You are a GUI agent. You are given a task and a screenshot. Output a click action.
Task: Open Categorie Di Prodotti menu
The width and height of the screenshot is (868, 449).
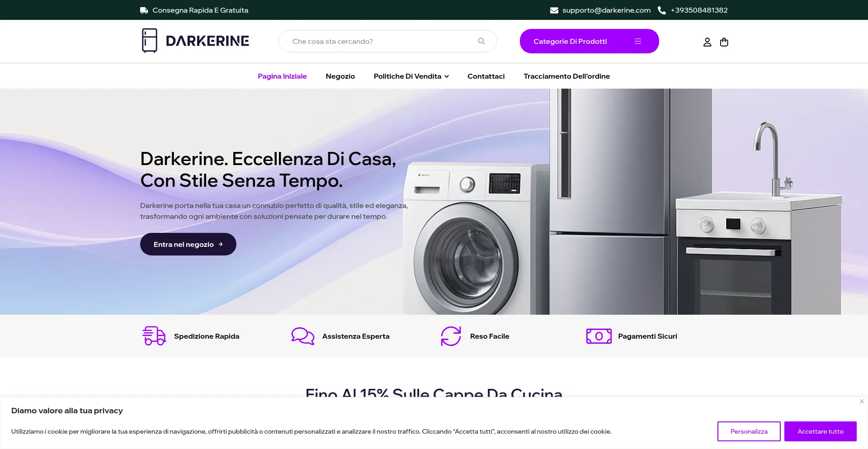pyautogui.click(x=589, y=41)
